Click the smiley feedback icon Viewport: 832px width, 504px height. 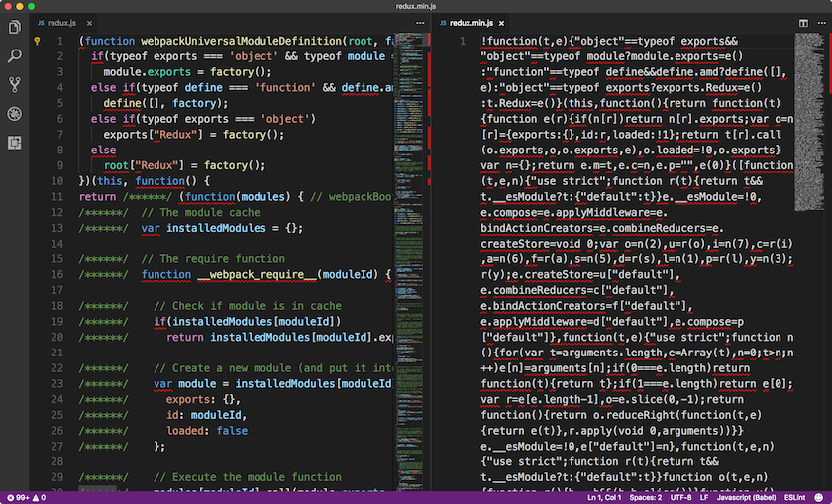819,498
